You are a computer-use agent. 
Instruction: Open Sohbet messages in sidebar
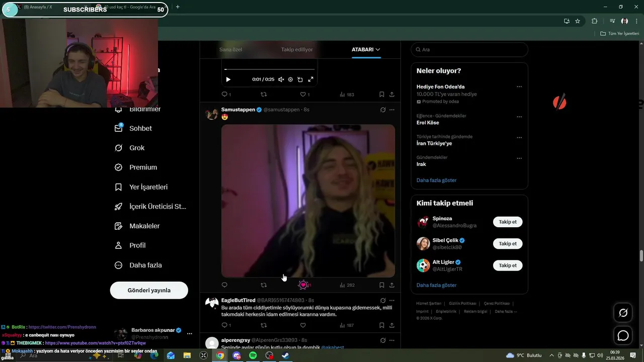[133, 128]
